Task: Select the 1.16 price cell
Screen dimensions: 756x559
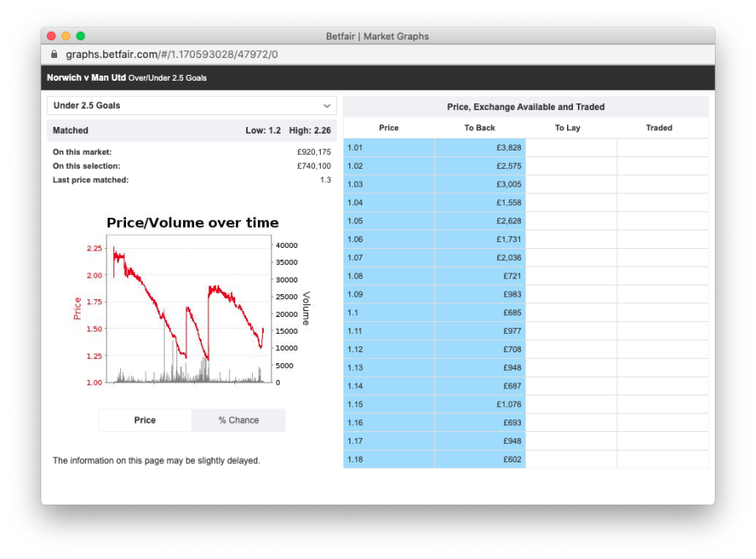Action: pos(389,423)
